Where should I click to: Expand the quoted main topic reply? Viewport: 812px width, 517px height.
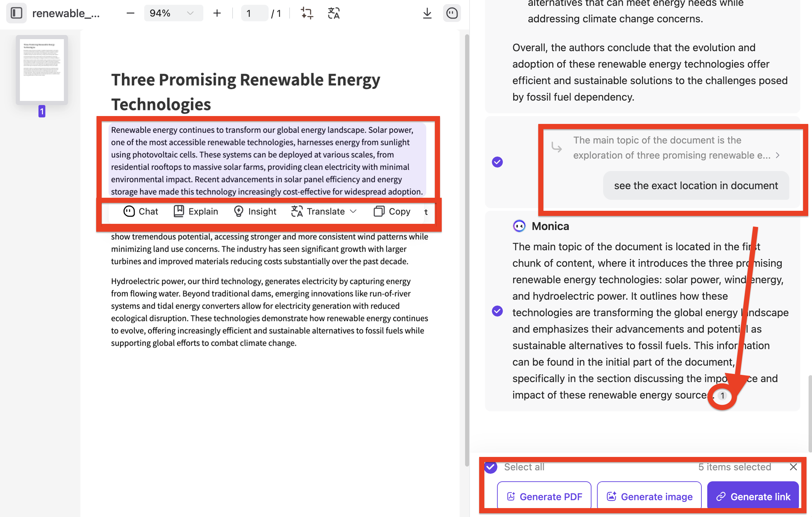778,156
